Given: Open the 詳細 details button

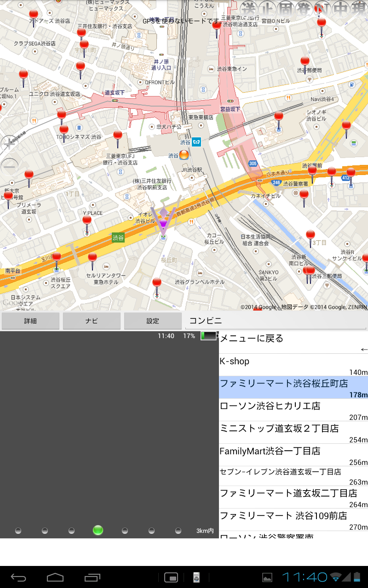Looking at the screenshot, I should pos(30,321).
